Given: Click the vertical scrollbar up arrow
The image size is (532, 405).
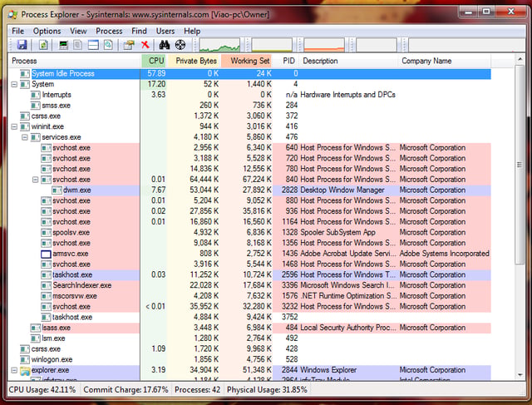Looking at the screenshot, I should point(520,59).
